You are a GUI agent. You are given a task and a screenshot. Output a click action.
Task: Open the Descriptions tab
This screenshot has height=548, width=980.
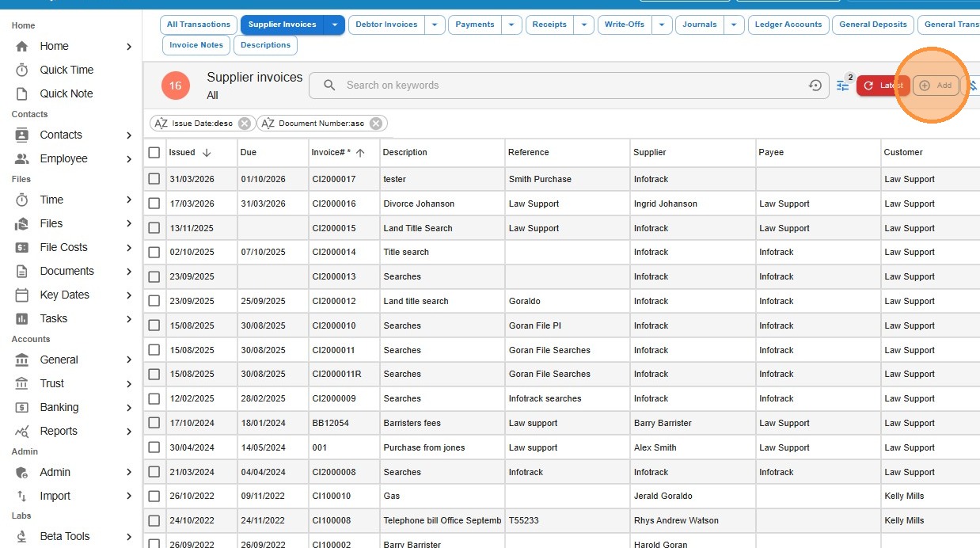tap(265, 46)
